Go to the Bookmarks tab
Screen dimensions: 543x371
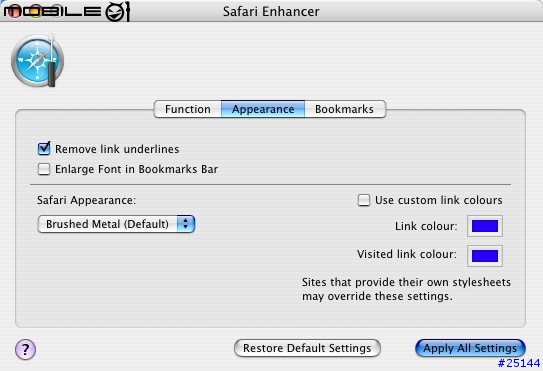pyautogui.click(x=345, y=109)
